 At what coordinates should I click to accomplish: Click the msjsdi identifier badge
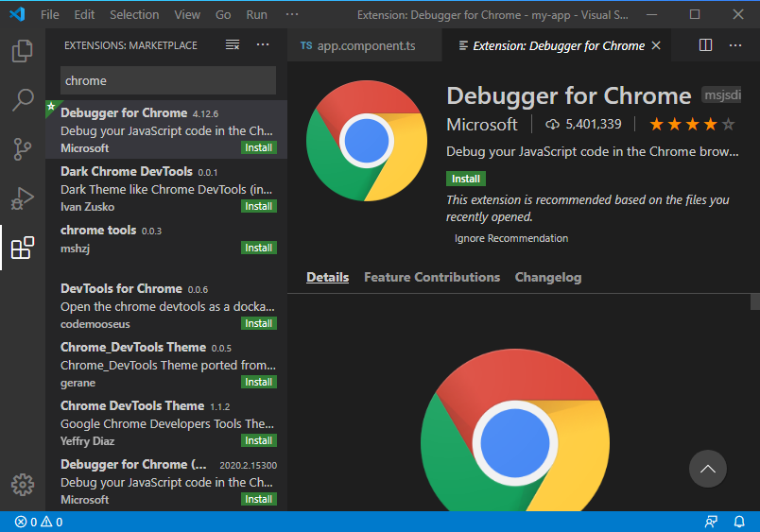721,94
